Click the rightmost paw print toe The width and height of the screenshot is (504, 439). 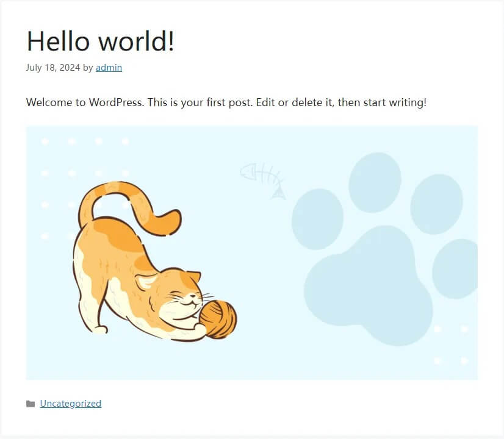[x=458, y=268]
